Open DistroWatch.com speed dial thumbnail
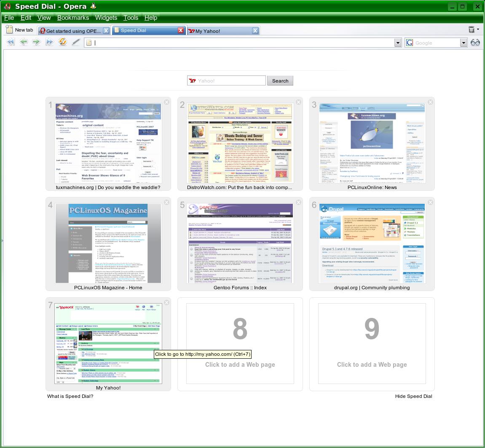 (240, 143)
